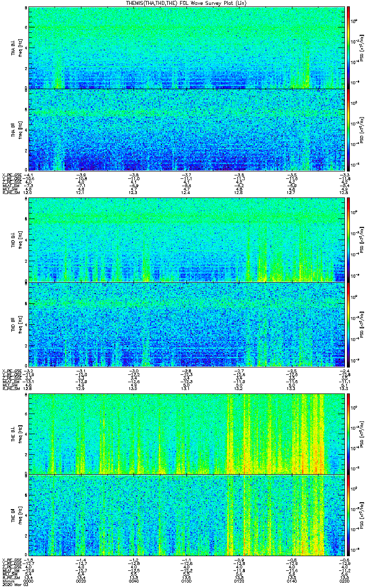Click the THD BII PSD units label

(x=361, y=324)
